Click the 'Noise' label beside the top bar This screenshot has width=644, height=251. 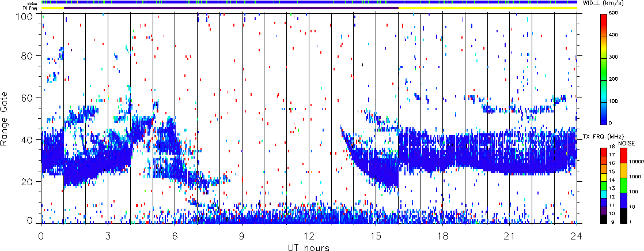33,3
